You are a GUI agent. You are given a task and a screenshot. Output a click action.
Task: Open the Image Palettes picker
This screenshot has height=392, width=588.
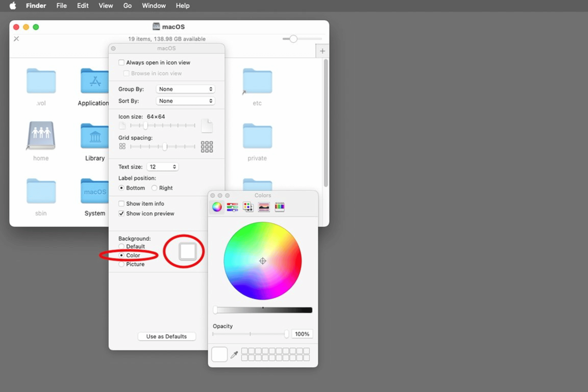point(264,207)
